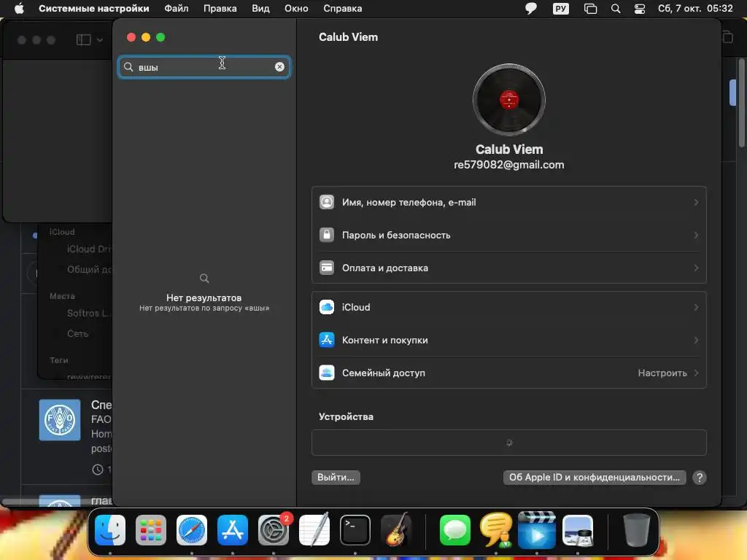The height and width of the screenshot is (560, 747).
Task: Click the re579082@gmail.com email text
Action: coord(508,165)
